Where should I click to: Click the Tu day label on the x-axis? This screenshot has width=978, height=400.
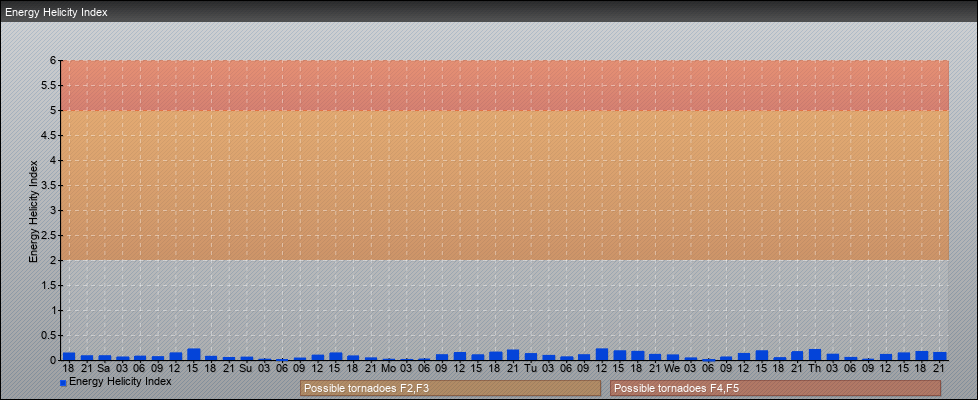click(x=530, y=368)
